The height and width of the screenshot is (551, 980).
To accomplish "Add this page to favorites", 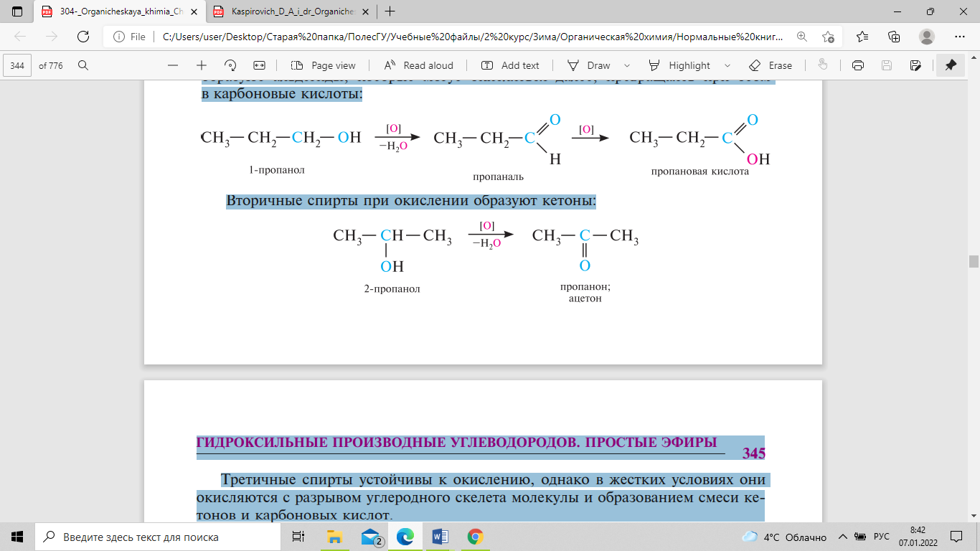I will tap(828, 37).
